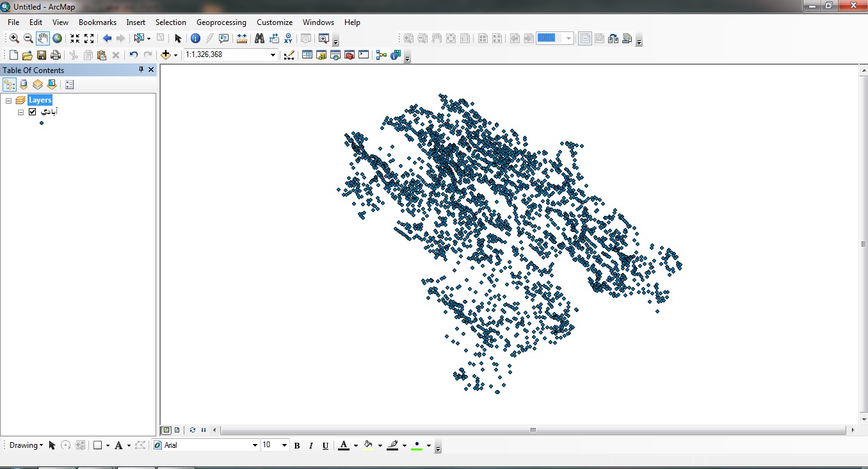Open the Catalog window
Screen dimensions: 868x469
pyautogui.click(x=321, y=55)
